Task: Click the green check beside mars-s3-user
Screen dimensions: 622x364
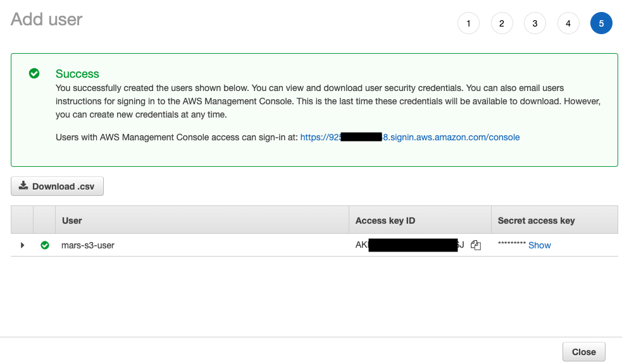Action: pyautogui.click(x=45, y=245)
